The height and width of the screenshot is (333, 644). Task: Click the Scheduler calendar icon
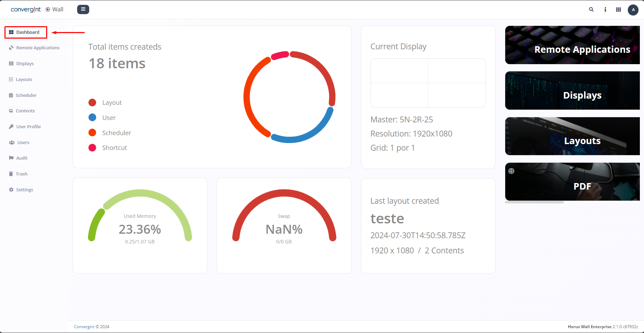click(11, 95)
